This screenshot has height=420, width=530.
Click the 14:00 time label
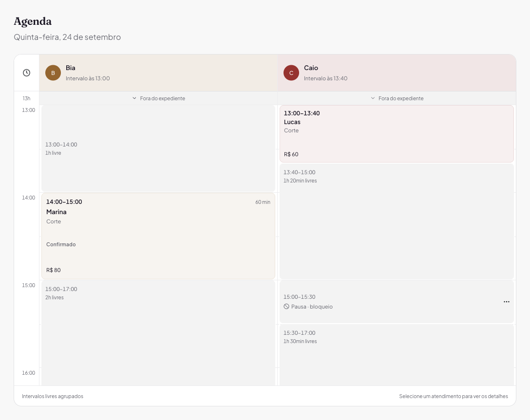pos(28,198)
